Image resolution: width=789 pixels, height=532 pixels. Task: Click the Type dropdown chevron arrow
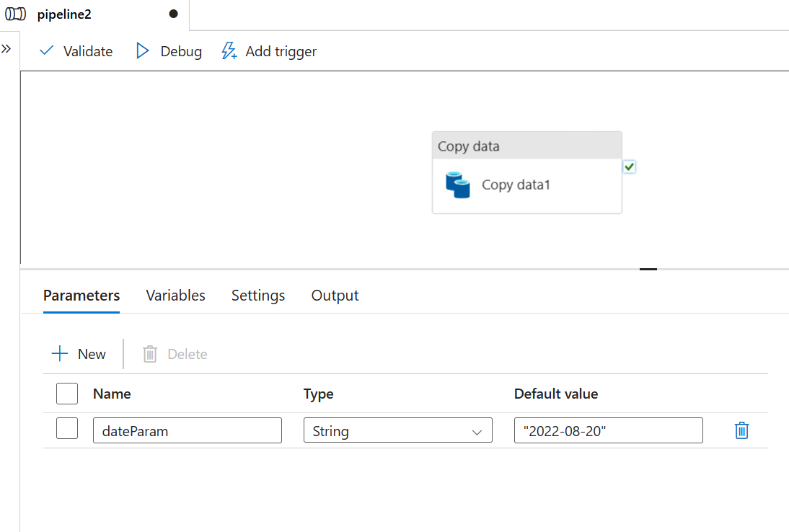click(x=477, y=430)
